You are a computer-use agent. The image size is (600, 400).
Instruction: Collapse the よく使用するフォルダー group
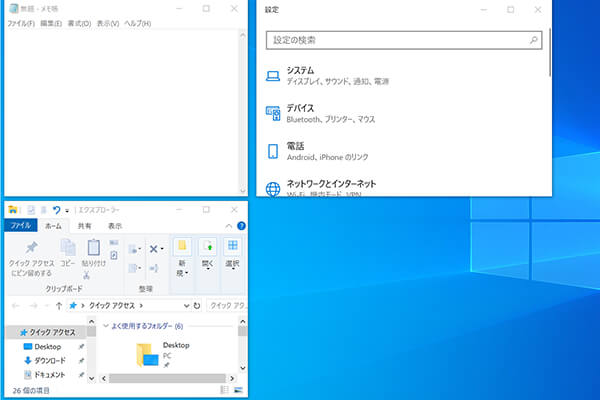[106, 326]
